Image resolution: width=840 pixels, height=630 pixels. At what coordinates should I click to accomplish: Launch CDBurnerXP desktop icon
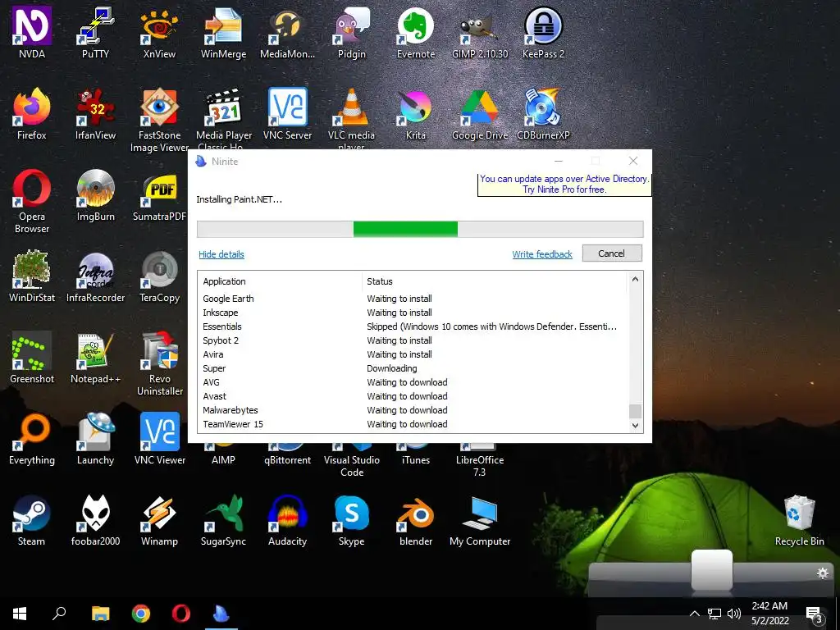tap(543, 113)
